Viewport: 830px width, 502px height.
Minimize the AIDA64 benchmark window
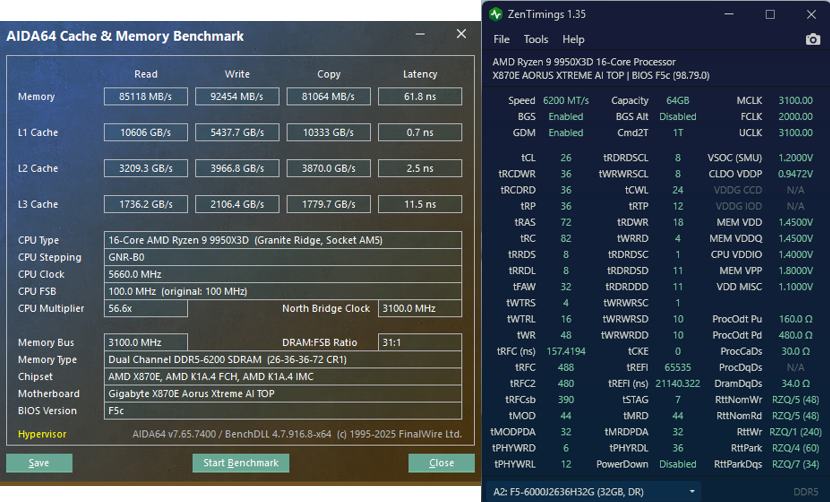pyautogui.click(x=420, y=34)
